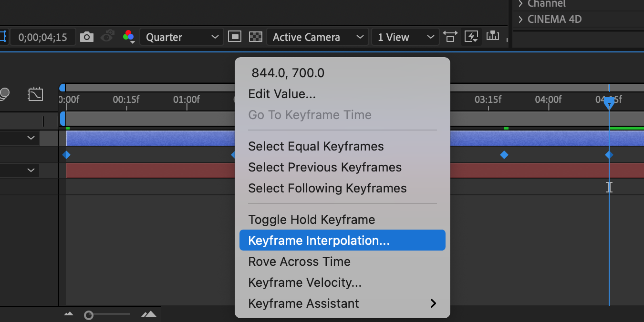Screen dimensions: 644x322
Task: Click the Go To Keyframe Time entry
Action: click(x=342, y=115)
